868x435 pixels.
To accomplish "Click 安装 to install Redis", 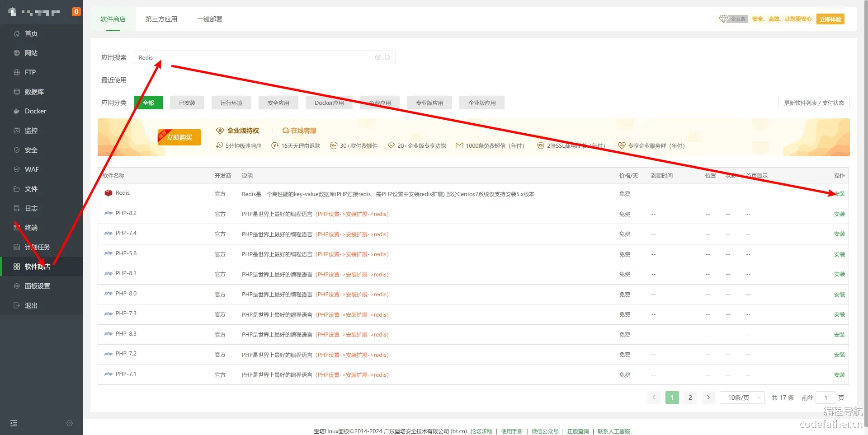I will coord(839,194).
